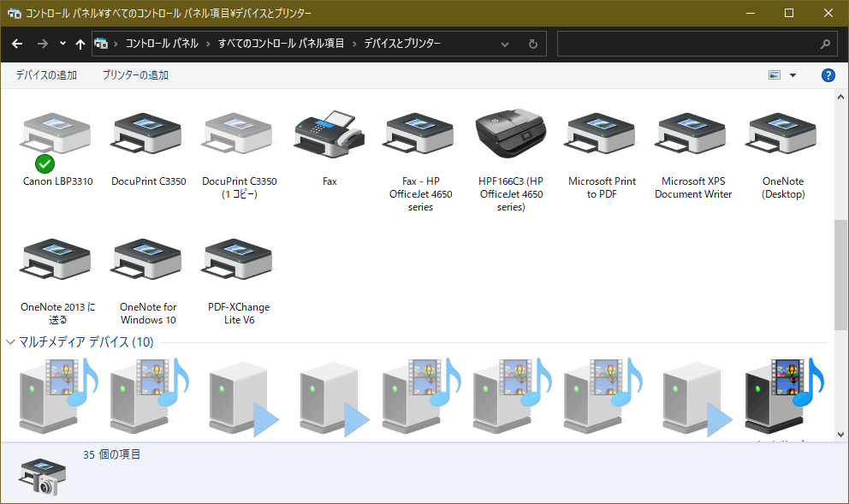
Task: Click the window title bar control panel icon
Action: [14, 13]
